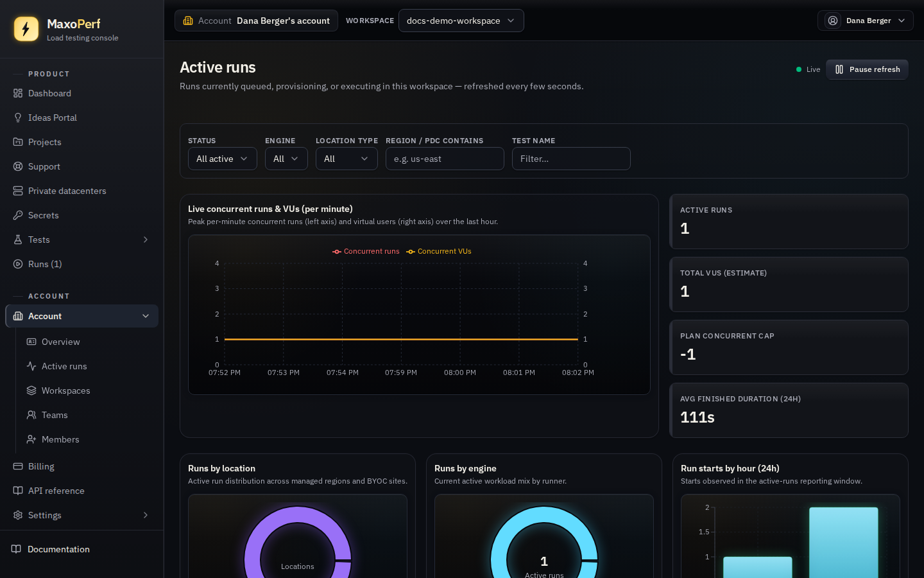Image resolution: width=924 pixels, height=578 pixels.
Task: Click the Billing credit card icon
Action: click(18, 466)
